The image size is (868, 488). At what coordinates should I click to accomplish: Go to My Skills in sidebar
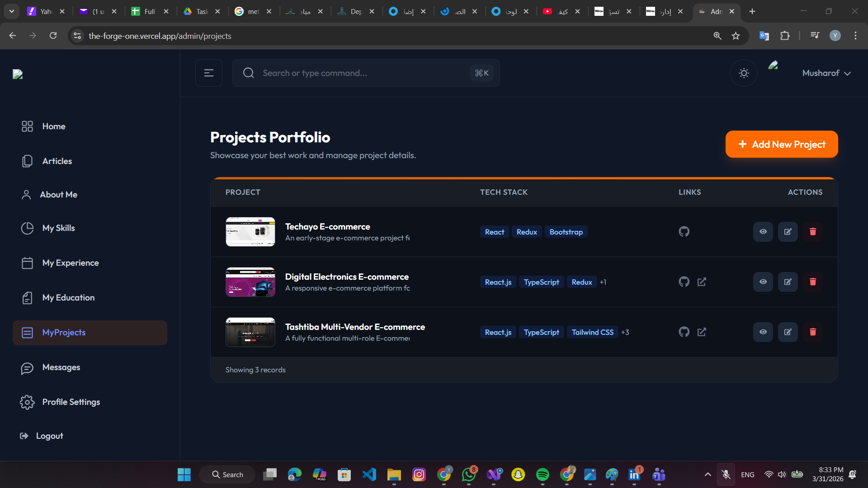click(x=58, y=228)
